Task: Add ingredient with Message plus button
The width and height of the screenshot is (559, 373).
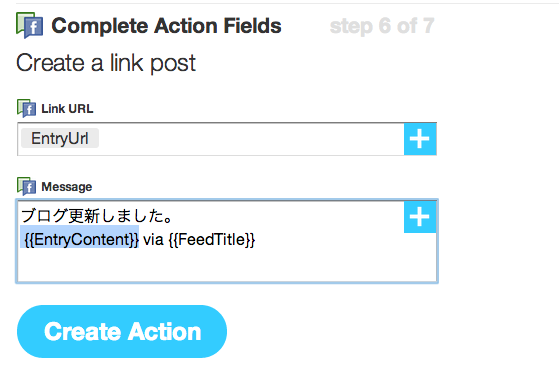Action: point(420,217)
